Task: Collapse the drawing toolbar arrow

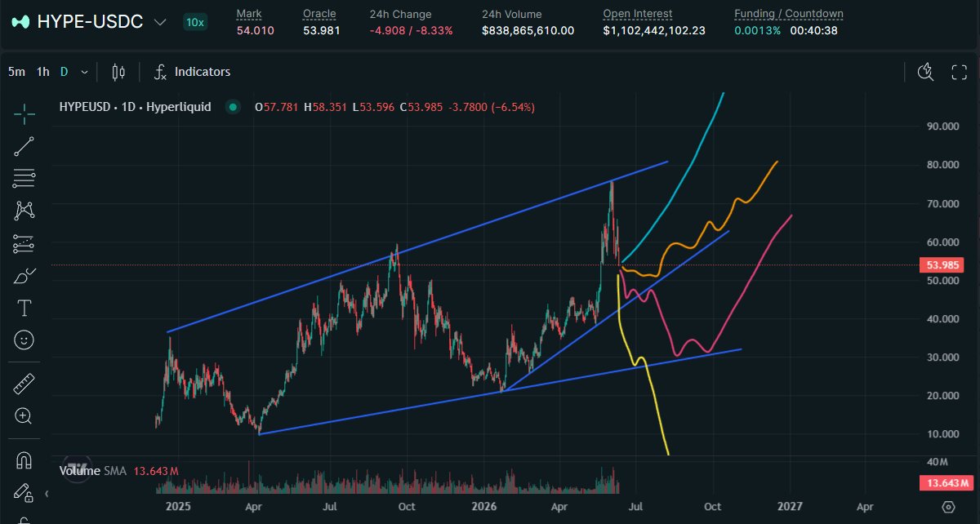Action: [47, 494]
